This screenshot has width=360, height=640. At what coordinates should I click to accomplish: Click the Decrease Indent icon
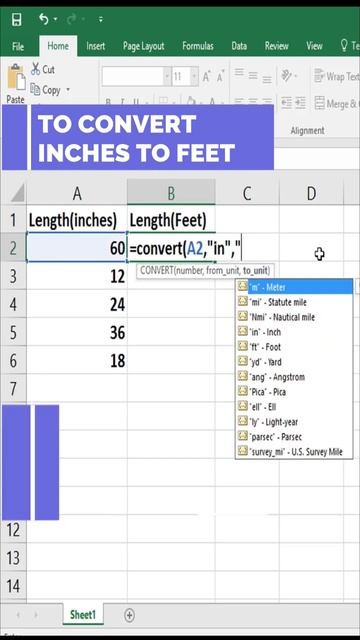287,102
